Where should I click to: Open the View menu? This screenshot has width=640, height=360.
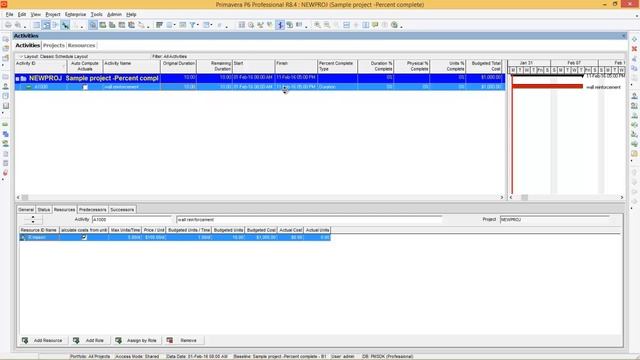36,14
